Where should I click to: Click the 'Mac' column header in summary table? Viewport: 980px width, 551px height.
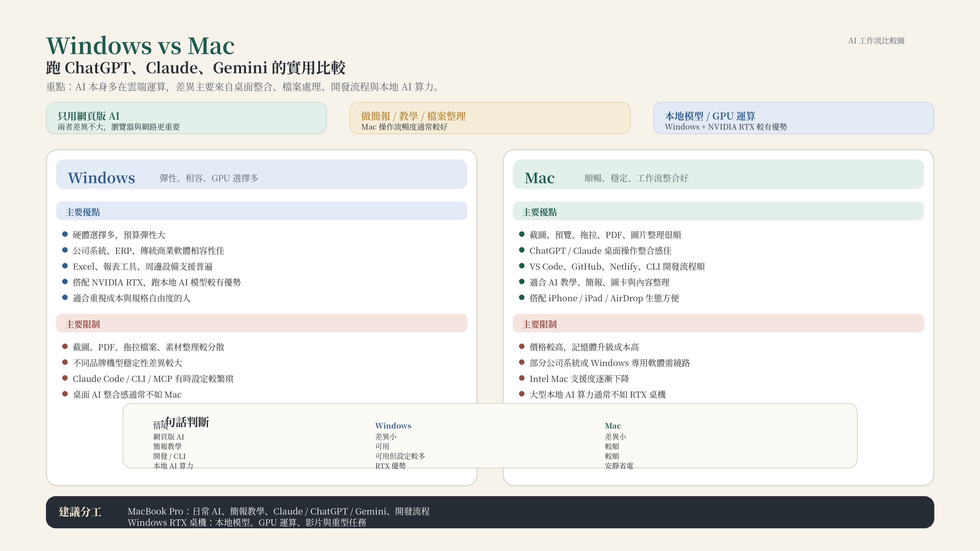612,425
